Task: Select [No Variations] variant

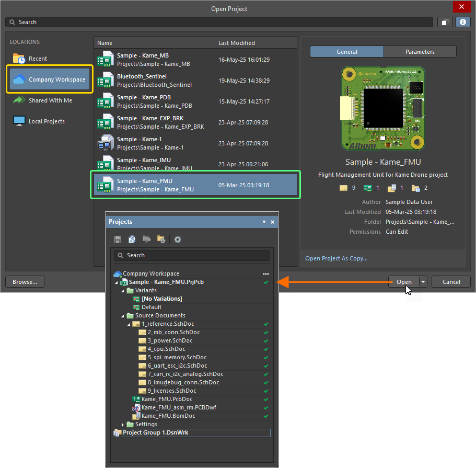Action: point(161,299)
